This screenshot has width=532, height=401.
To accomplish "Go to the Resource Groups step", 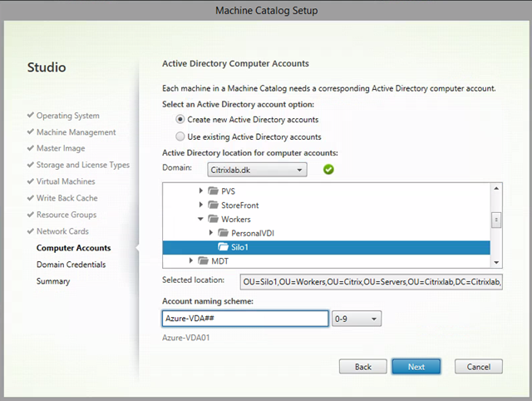I will coord(66,215).
